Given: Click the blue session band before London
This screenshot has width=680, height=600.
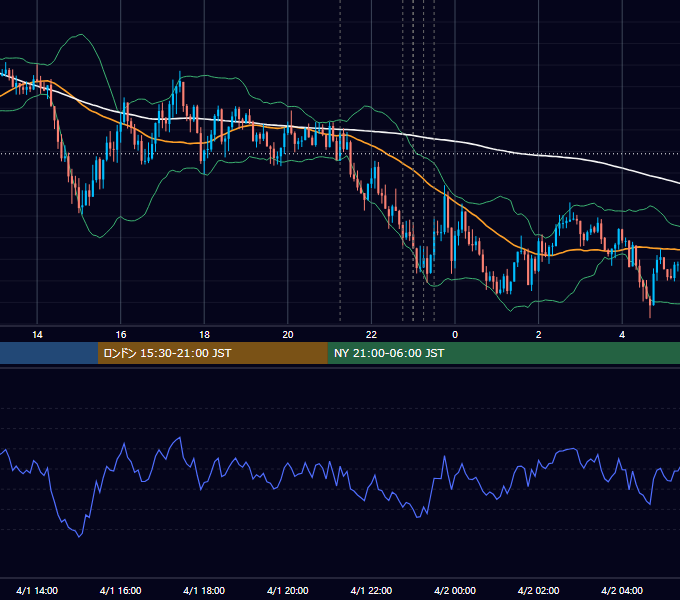Looking at the screenshot, I should tap(49, 353).
